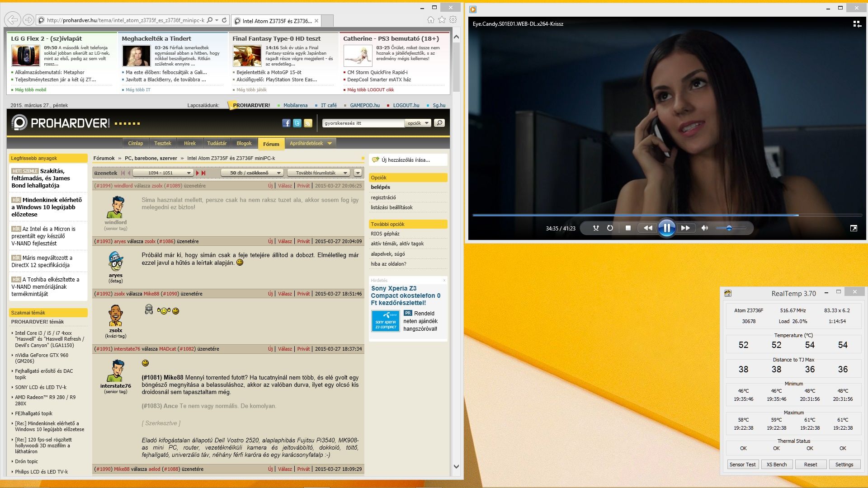The image size is (868, 488).
Task: Click the LG G Flex 2 article thumbnail
Action: click(25, 56)
